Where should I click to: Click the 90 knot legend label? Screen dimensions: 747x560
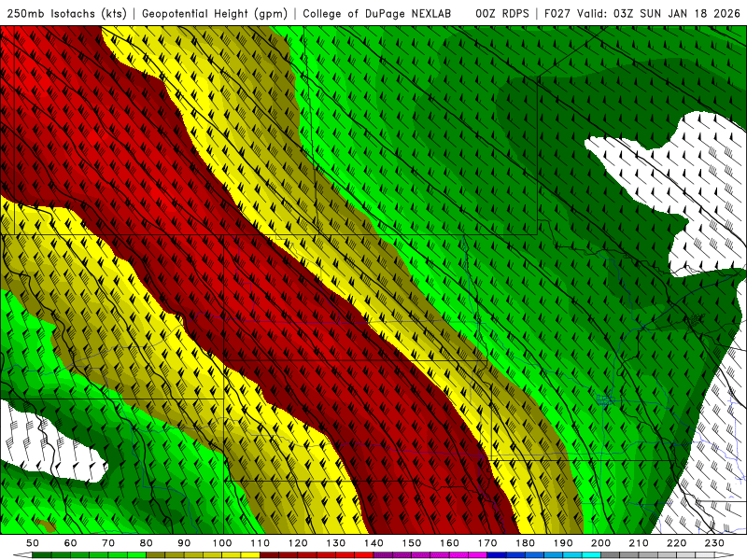point(184,543)
